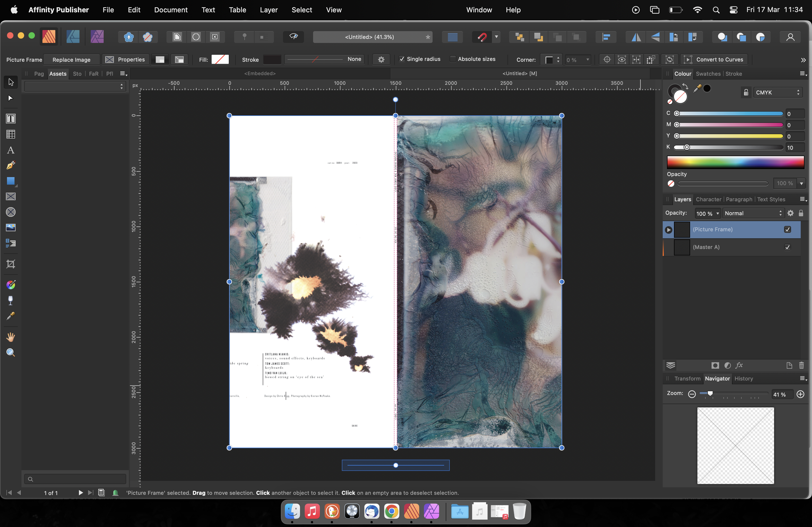This screenshot has height=527, width=812.
Task: Enable the Absolute sizes checkbox
Action: 453,59
